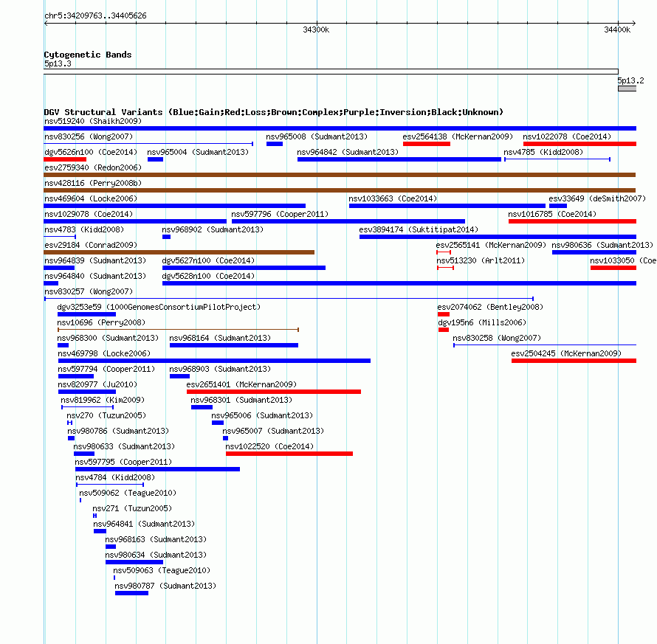
Task: Open the nsv10696 (Perry2008) brown line feature
Action: tap(178, 330)
